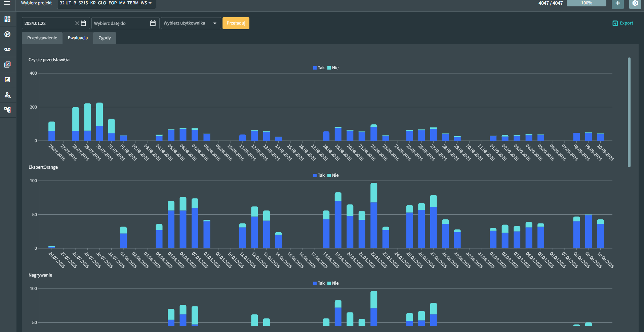Toggle Tak series in Nagrywanie chart legend
The width and height of the screenshot is (644, 332).
(319, 283)
